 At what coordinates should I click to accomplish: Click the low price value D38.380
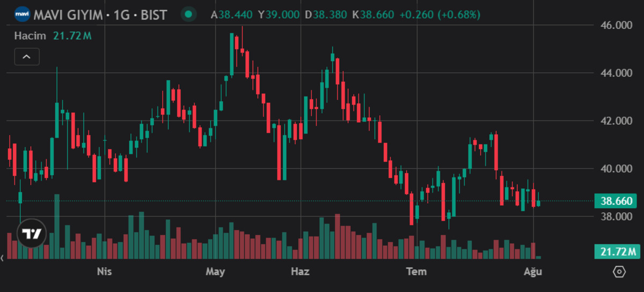click(326, 14)
